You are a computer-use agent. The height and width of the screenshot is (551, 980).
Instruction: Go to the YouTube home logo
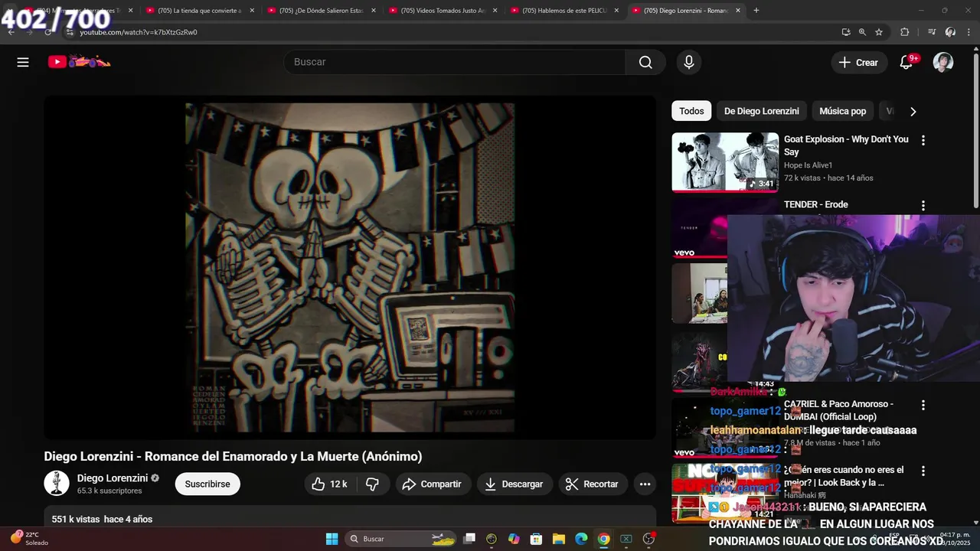point(80,62)
